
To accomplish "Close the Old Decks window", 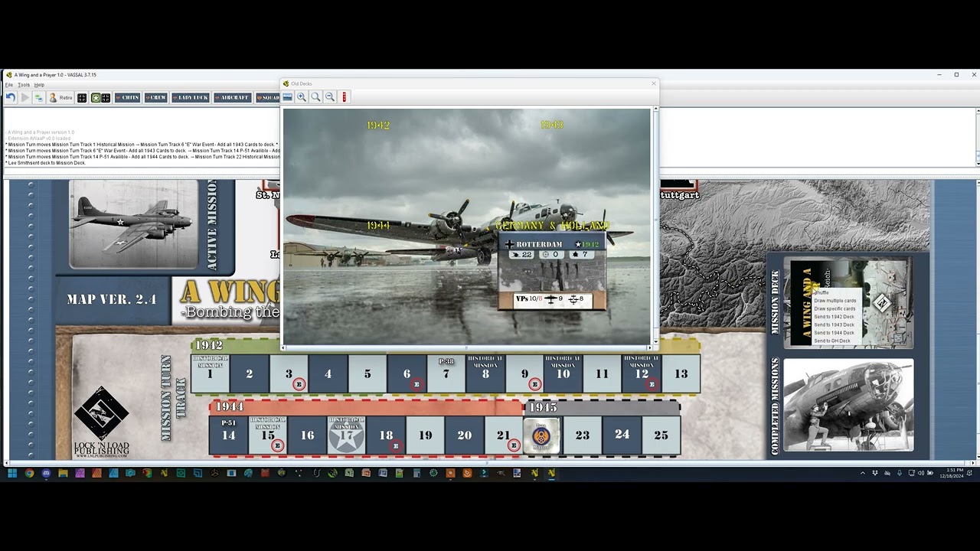I will pyautogui.click(x=653, y=83).
